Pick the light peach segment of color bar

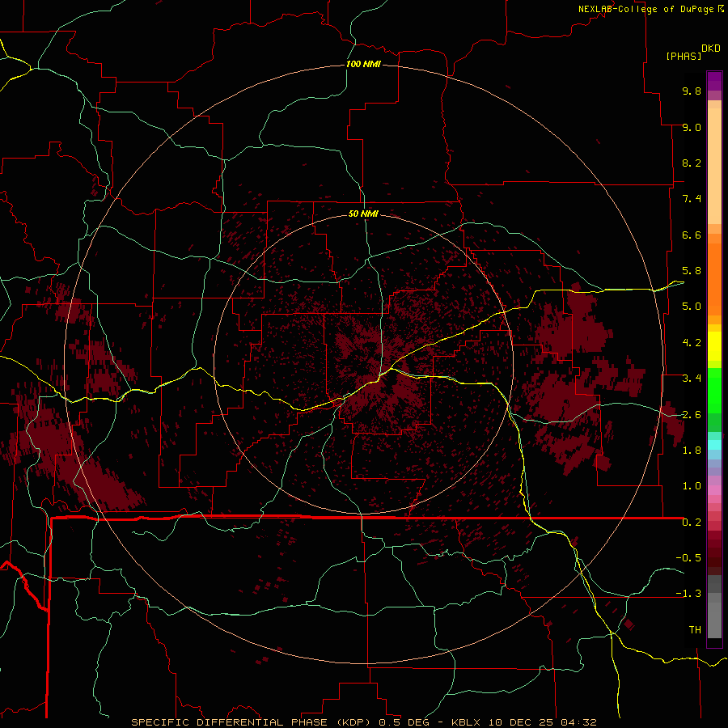point(714,166)
